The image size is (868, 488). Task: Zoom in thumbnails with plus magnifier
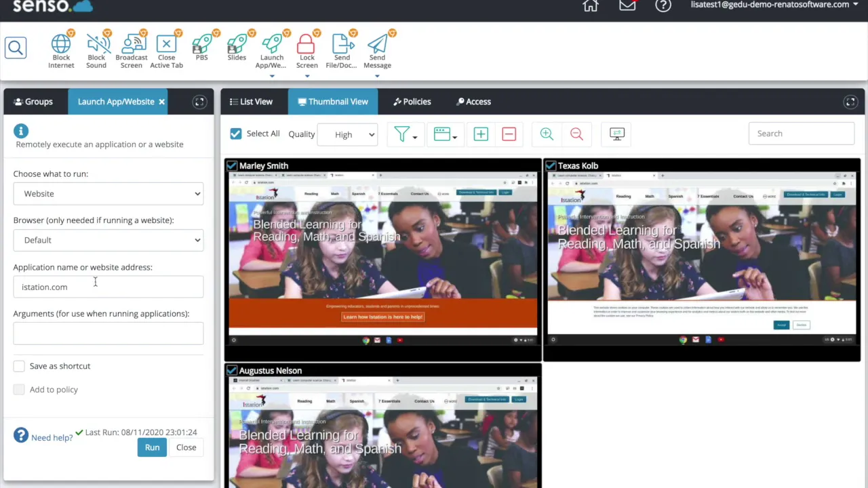pos(547,134)
